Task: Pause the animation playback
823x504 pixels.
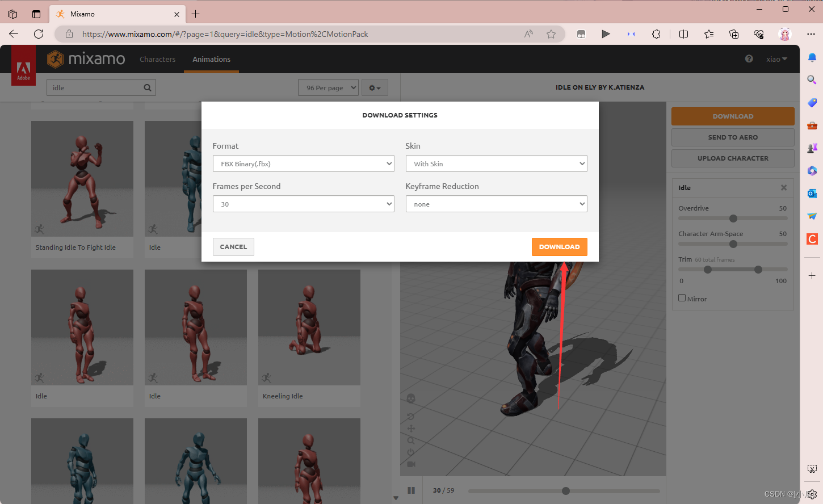Action: click(x=411, y=490)
